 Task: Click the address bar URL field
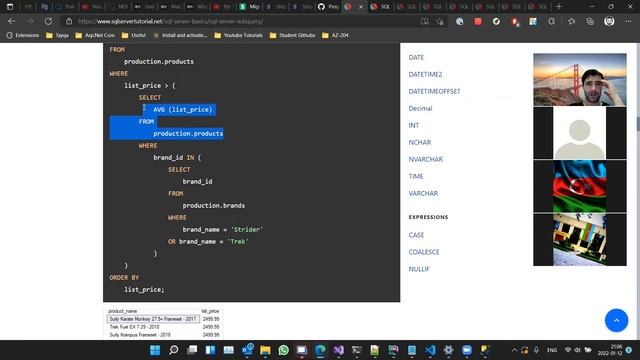[x=241, y=21]
